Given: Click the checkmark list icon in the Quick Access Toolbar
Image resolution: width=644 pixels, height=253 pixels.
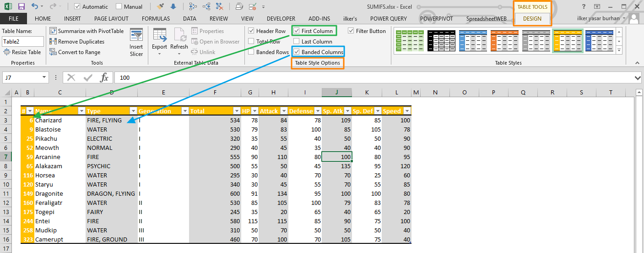Looking at the screenshot, I should click(253, 6).
